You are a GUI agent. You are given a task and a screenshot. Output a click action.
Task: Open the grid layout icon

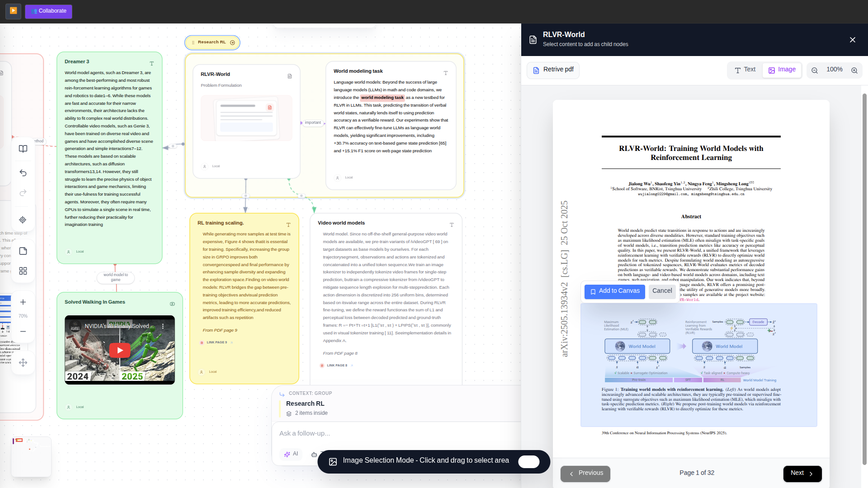[23, 271]
